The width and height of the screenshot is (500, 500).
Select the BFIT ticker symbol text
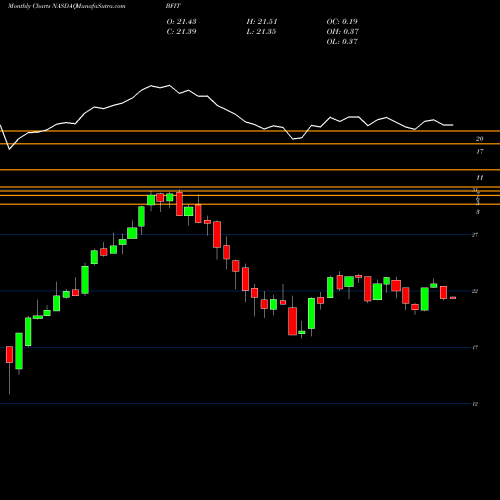173,6
